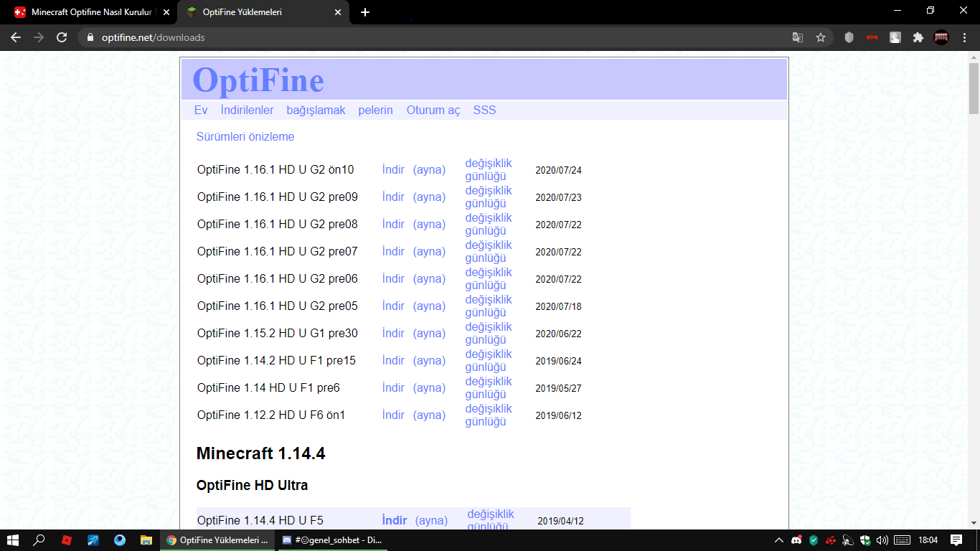Open Windows Security shield tray icon
The height and width of the screenshot is (551, 980).
pos(865,540)
